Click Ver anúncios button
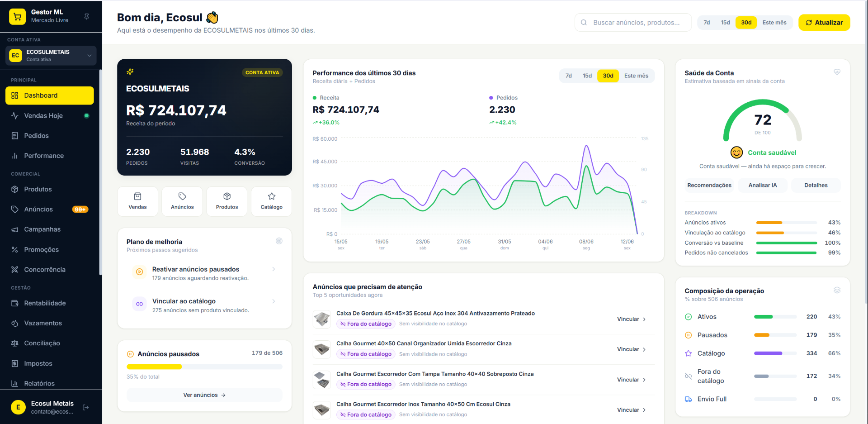Viewport: 868px width, 424px height. 204,395
